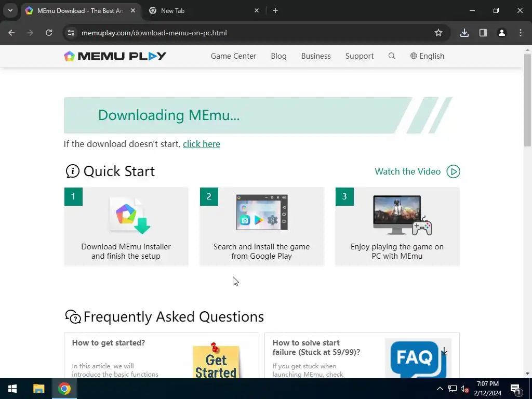Open the Chrome downloads icon
Screen dimensions: 532x399
click(x=464, y=33)
